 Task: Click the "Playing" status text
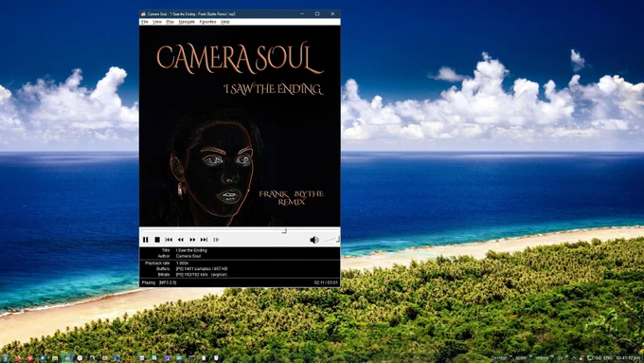(x=149, y=282)
